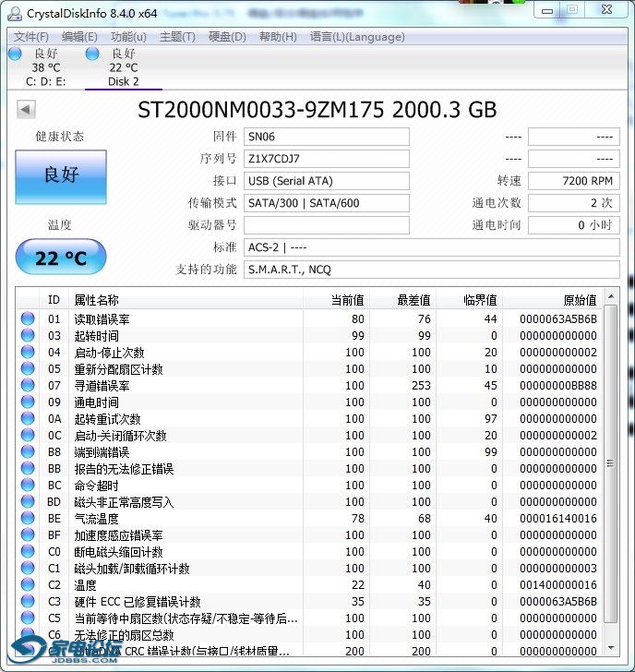The width and height of the screenshot is (635, 672).
Task: Click status icon for 磁头非正常高度写入 row
Action: coord(28,501)
